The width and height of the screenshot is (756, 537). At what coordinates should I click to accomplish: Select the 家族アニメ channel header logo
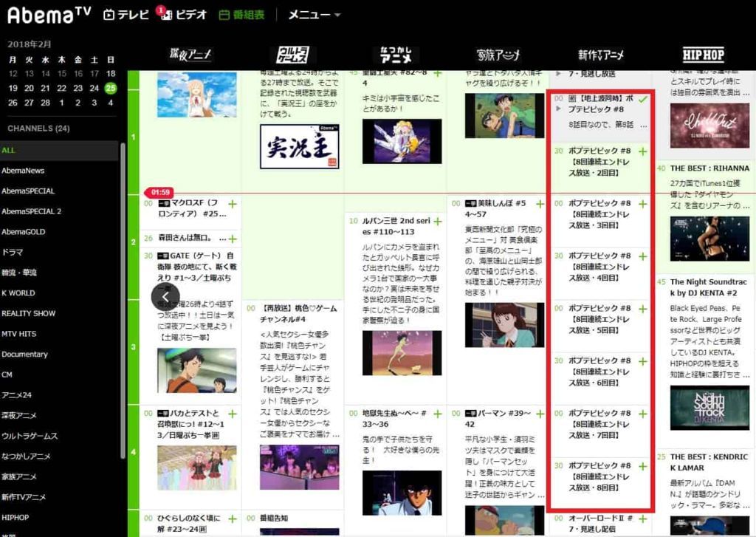point(498,55)
